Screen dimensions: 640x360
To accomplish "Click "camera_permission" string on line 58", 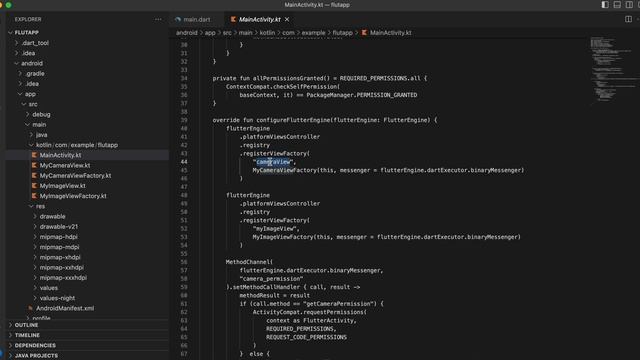I will (x=271, y=279).
